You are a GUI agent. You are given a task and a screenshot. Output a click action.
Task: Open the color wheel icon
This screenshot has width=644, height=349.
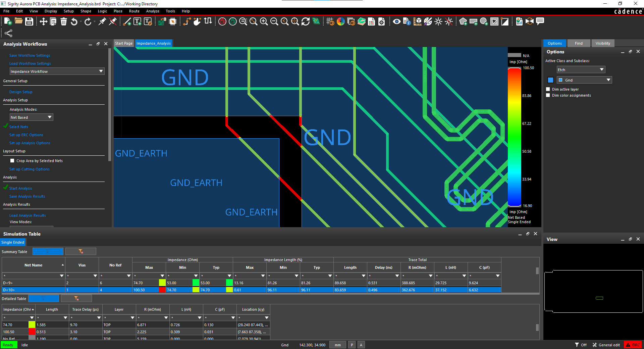click(x=341, y=21)
